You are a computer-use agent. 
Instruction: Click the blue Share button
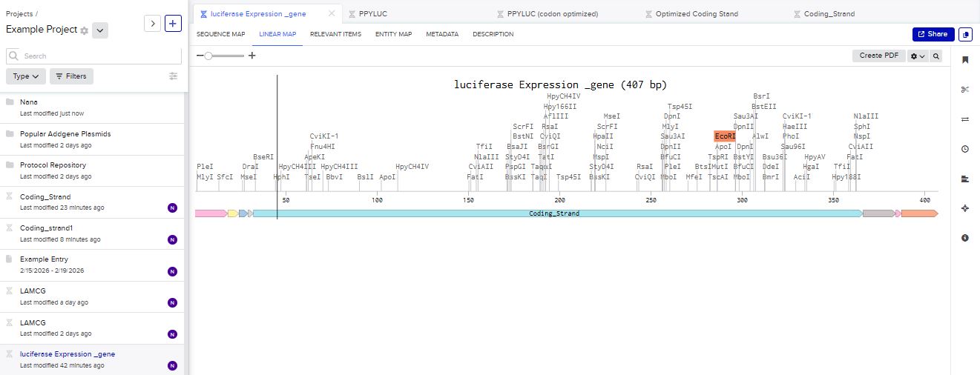(933, 34)
